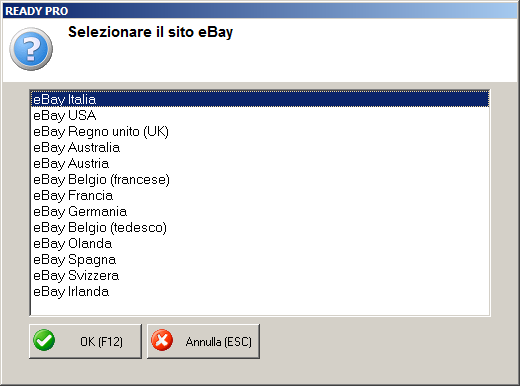Choose eBay Belgio (francese)
This screenshot has width=520, height=386.
click(260, 179)
